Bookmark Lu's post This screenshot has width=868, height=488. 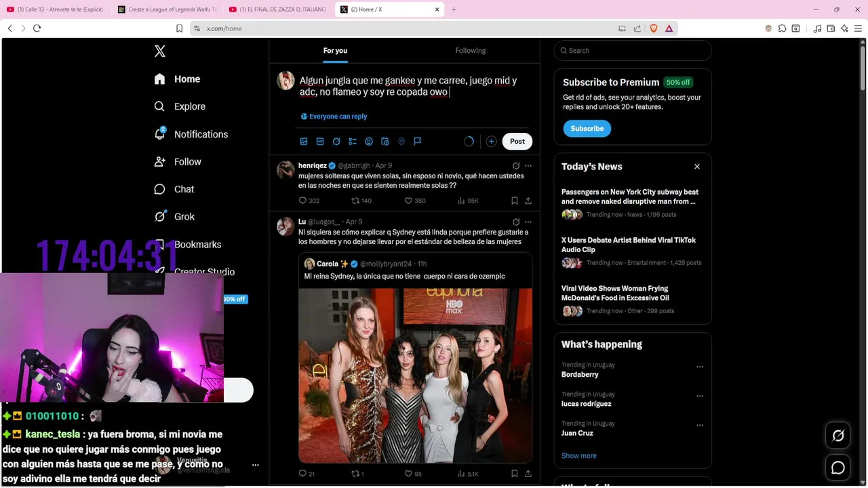click(x=515, y=474)
